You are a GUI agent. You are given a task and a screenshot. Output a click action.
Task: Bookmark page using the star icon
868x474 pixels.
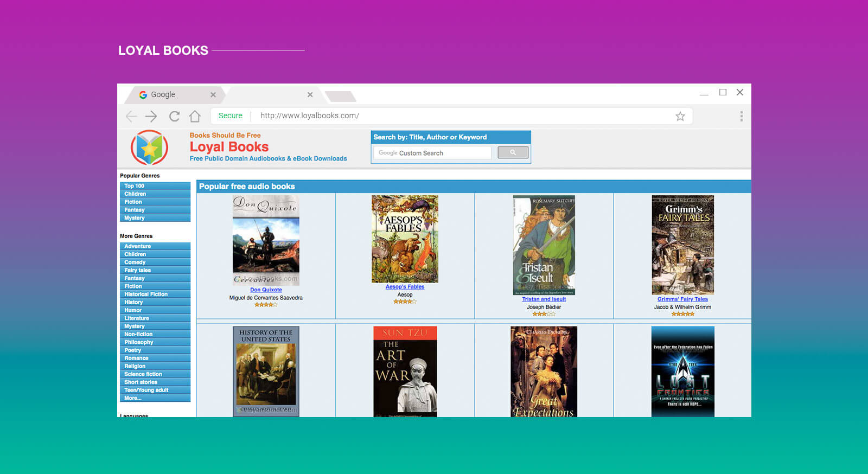click(680, 116)
